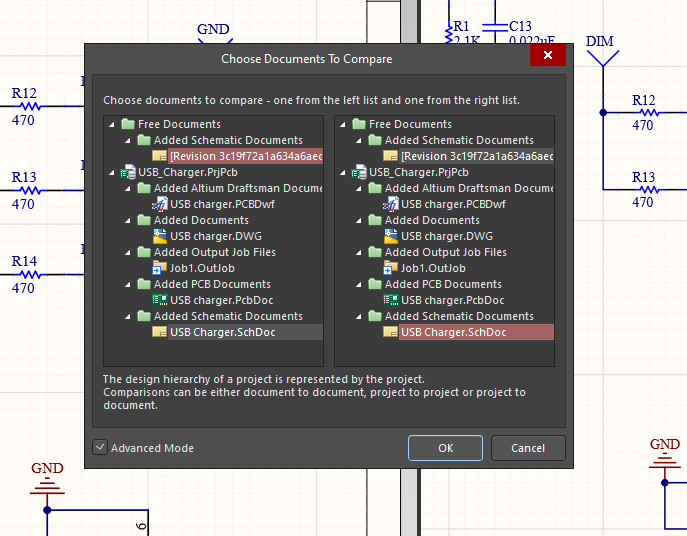Select Revision 3c19f72a1a634a6aec in right list
The width and height of the screenshot is (687, 536).
[x=477, y=156]
